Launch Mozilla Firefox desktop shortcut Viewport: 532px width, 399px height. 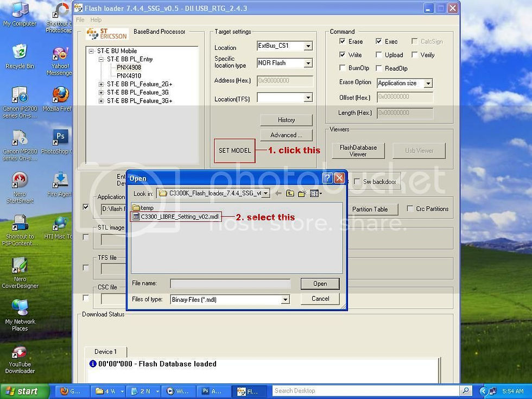tap(60, 99)
